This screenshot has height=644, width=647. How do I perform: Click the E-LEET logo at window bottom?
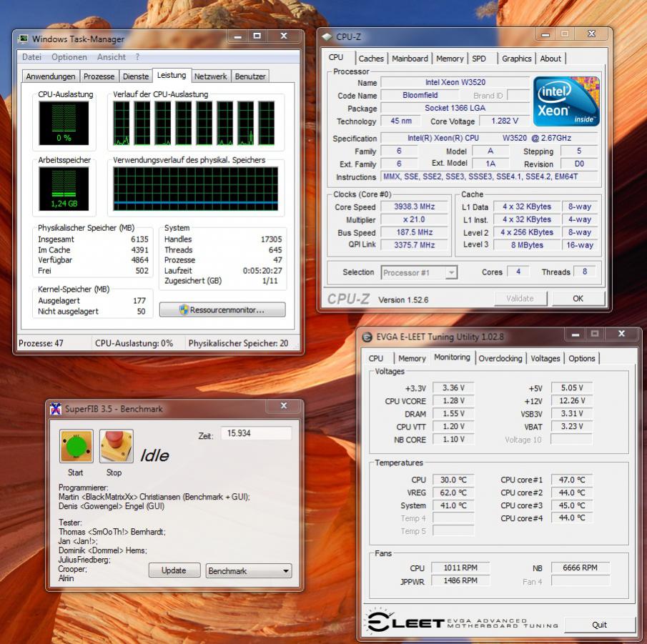[x=462, y=623]
